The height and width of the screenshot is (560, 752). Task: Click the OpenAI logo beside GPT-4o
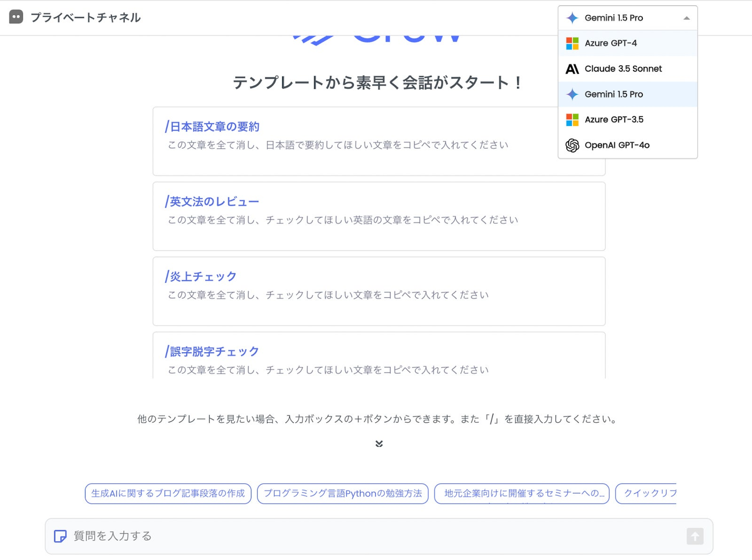(572, 145)
